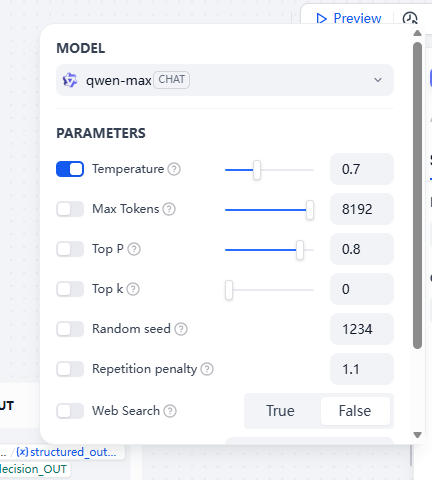Screen dimensions: 432x480
Task: Click the Temperature label text
Action: click(x=128, y=169)
